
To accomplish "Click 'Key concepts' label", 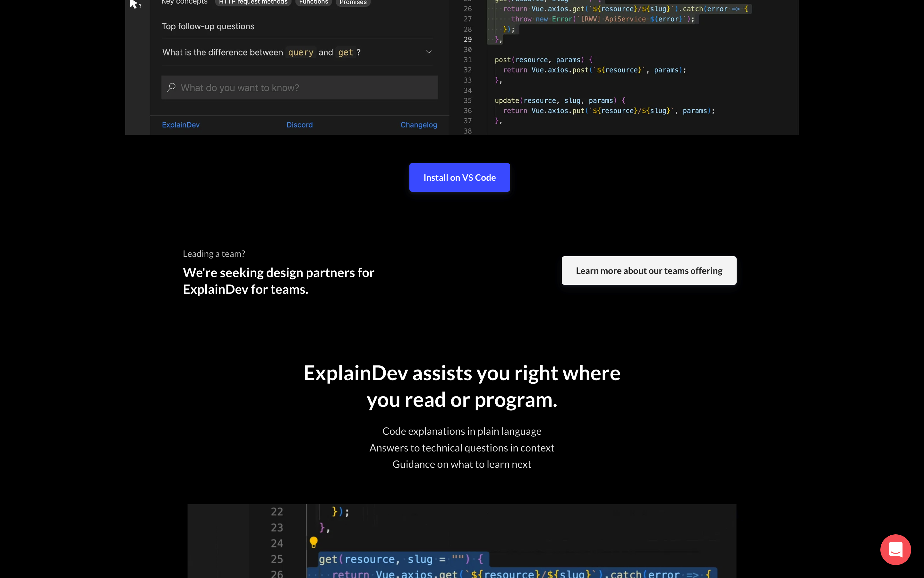I will (x=184, y=2).
